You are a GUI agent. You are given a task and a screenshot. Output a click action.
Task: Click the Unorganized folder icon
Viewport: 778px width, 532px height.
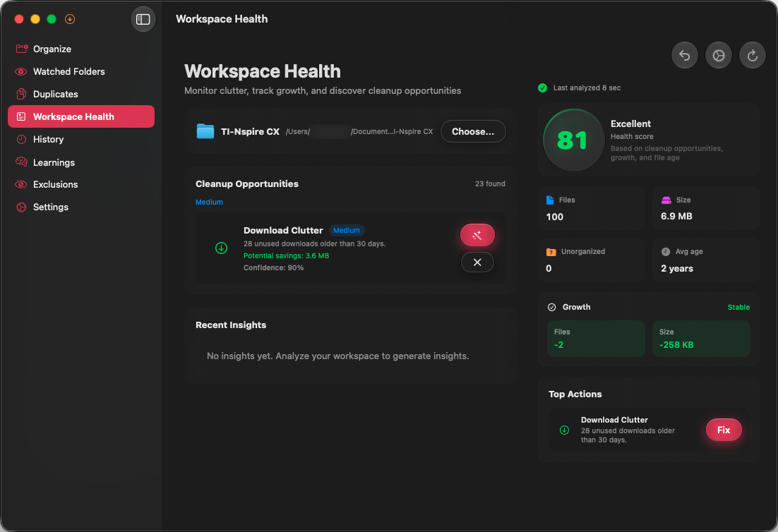(x=551, y=252)
